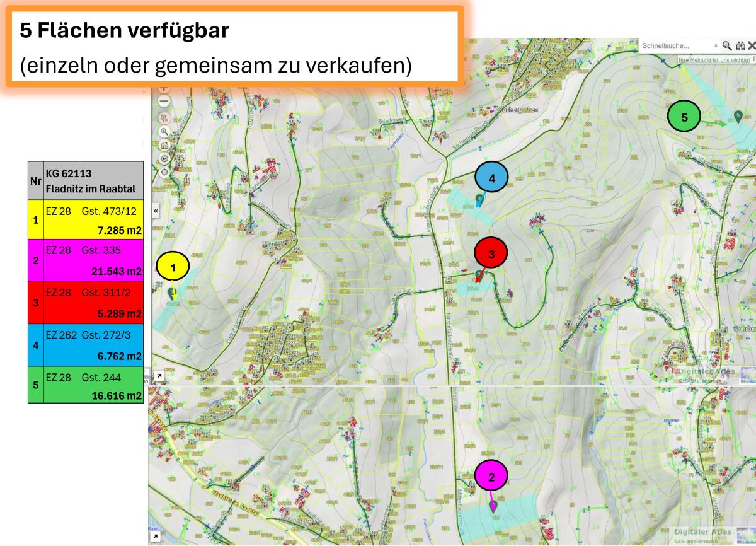Open the Ihre Meinung ist uns wichtig link
Viewport: 756px width, 546px height.
713,60
